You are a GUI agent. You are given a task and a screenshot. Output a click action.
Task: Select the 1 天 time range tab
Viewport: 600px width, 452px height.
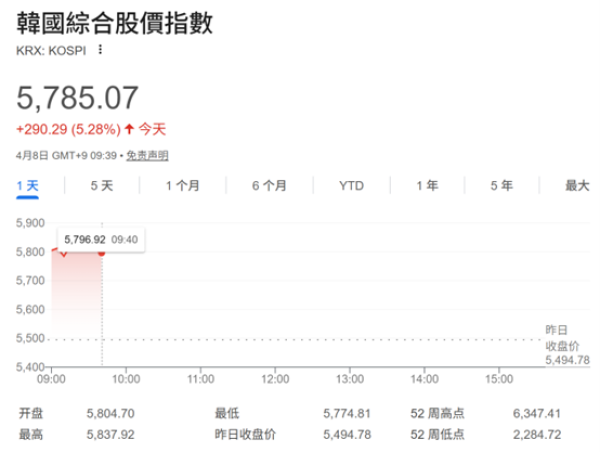coord(28,185)
